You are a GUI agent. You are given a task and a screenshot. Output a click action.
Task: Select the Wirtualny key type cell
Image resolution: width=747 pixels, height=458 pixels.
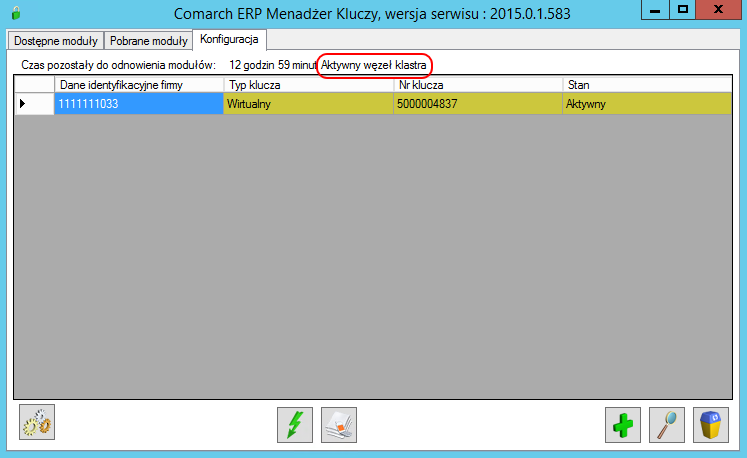coord(308,103)
